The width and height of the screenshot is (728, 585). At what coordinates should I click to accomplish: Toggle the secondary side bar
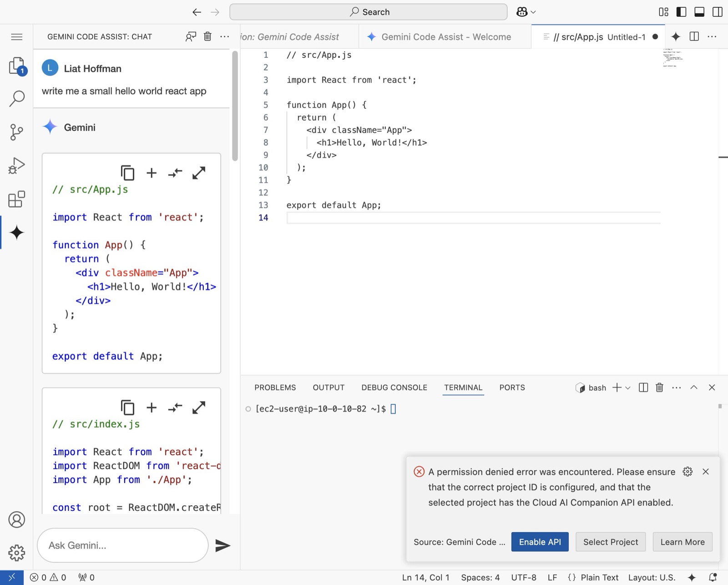(718, 12)
